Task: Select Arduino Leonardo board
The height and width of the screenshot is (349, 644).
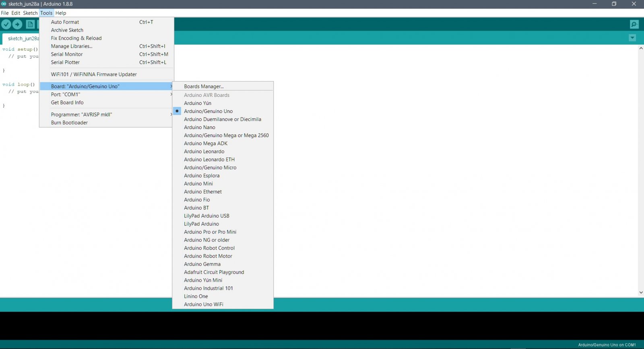Action: (x=223, y=151)
